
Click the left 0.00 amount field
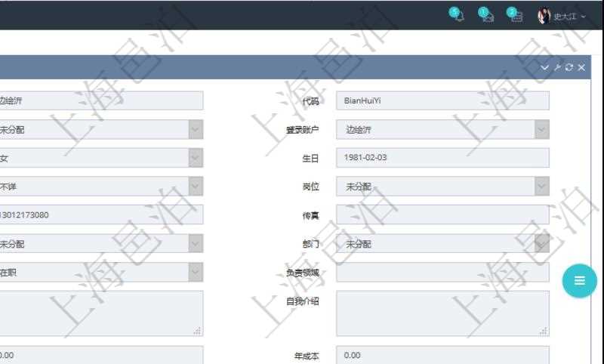101,355
